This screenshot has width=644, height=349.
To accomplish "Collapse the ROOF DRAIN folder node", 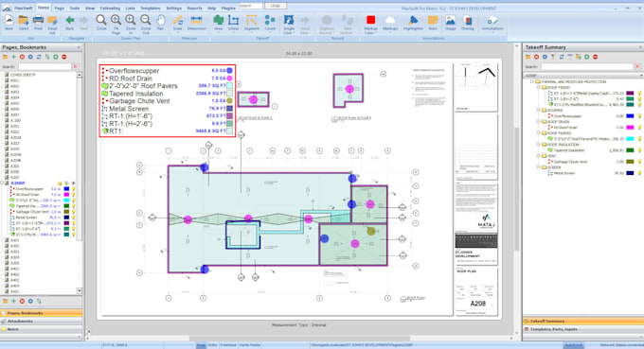I will [x=539, y=122].
